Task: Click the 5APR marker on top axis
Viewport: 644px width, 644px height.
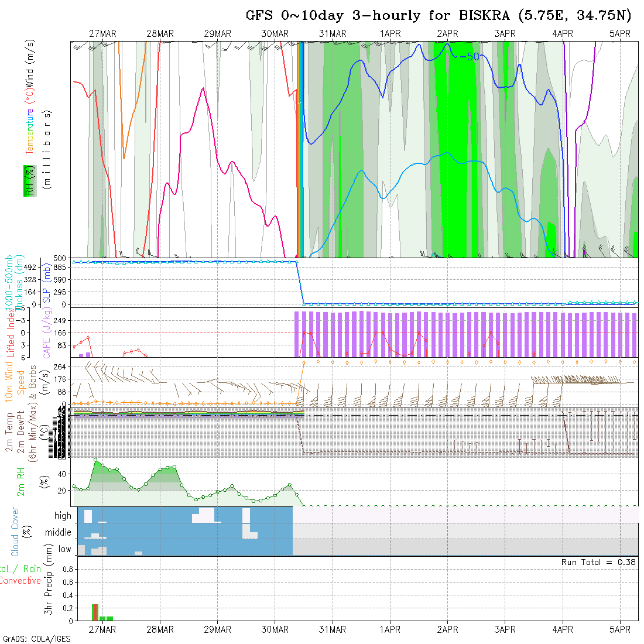Action: click(x=620, y=34)
